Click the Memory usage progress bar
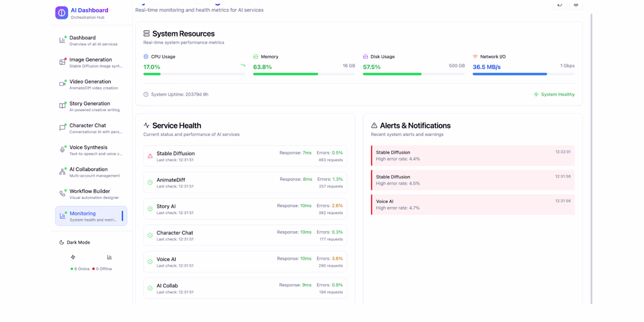644x322 pixels. pyautogui.click(x=304, y=74)
